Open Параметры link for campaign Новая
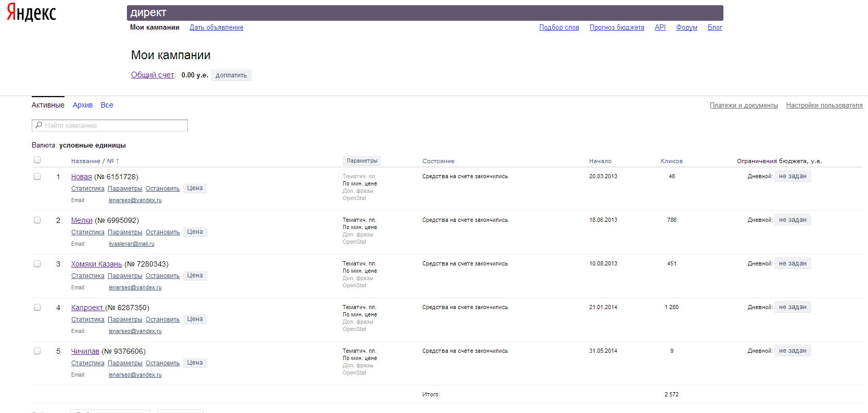 pyautogui.click(x=125, y=189)
